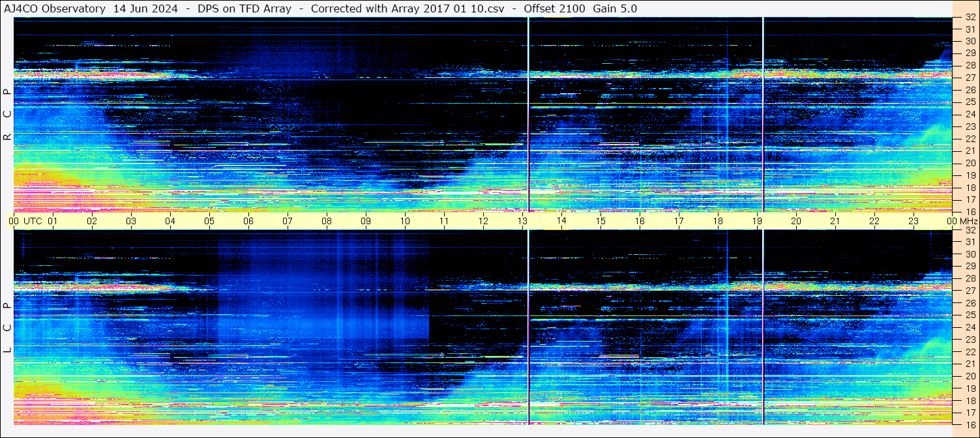Viewport: 980px width, 438px height.
Task: Click hour 16 on the time axis
Action: (640, 221)
